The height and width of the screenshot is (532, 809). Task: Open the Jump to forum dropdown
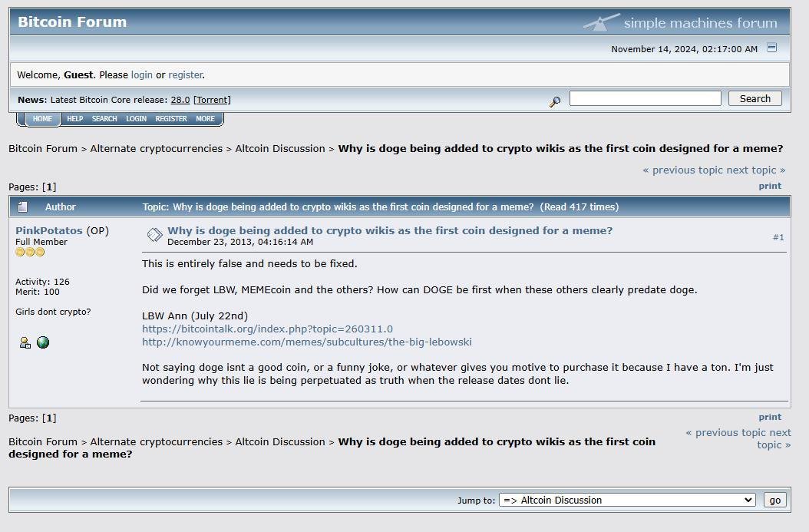pos(627,500)
